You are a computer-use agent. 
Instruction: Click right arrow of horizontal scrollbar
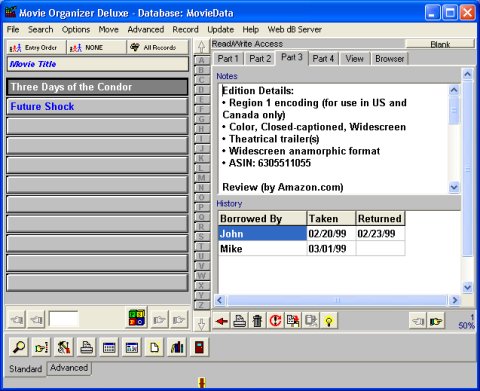tap(455, 300)
